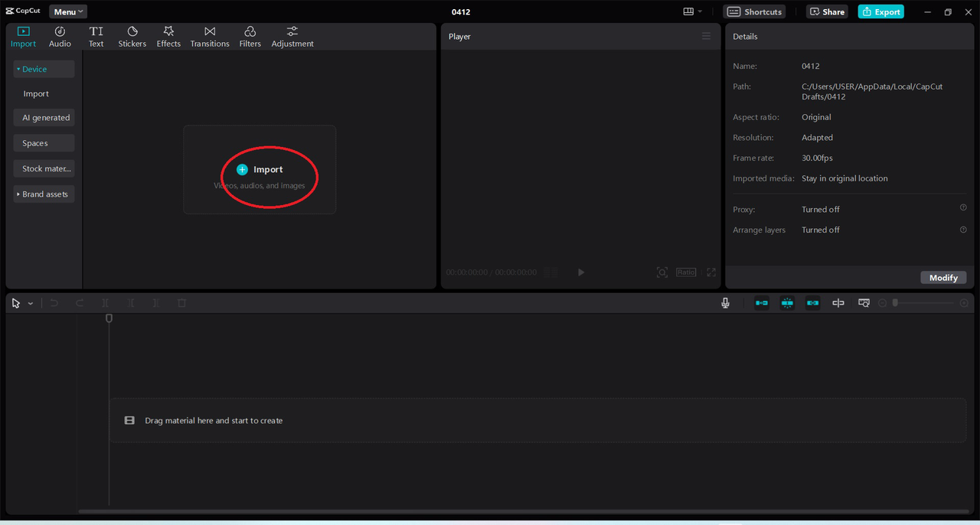Click the project title 0412

pyautogui.click(x=461, y=11)
